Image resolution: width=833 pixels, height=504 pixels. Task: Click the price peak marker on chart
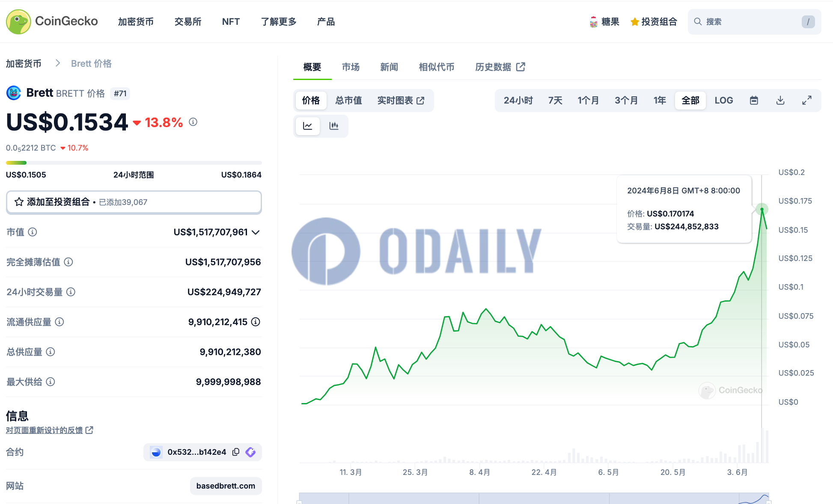coord(762,209)
